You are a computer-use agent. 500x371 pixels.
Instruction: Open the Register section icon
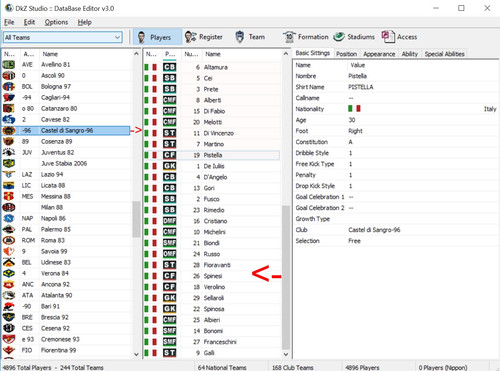(191, 37)
